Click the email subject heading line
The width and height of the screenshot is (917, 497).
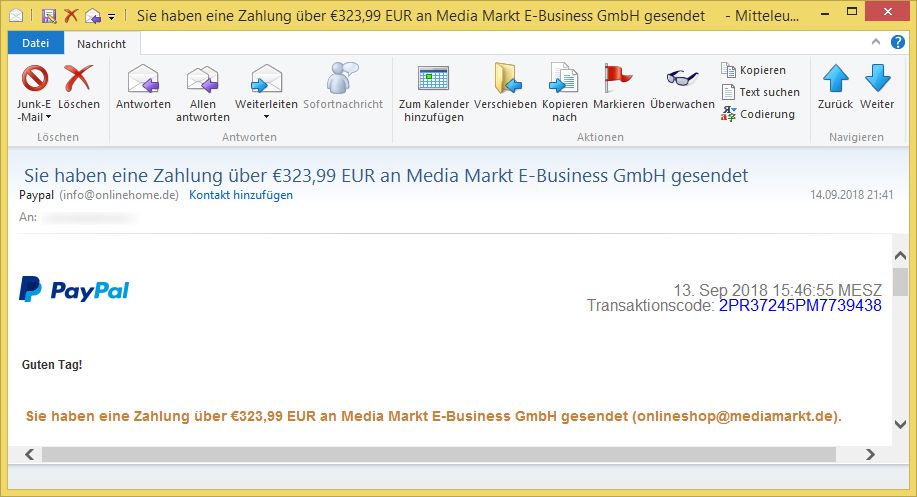pyautogui.click(x=386, y=175)
